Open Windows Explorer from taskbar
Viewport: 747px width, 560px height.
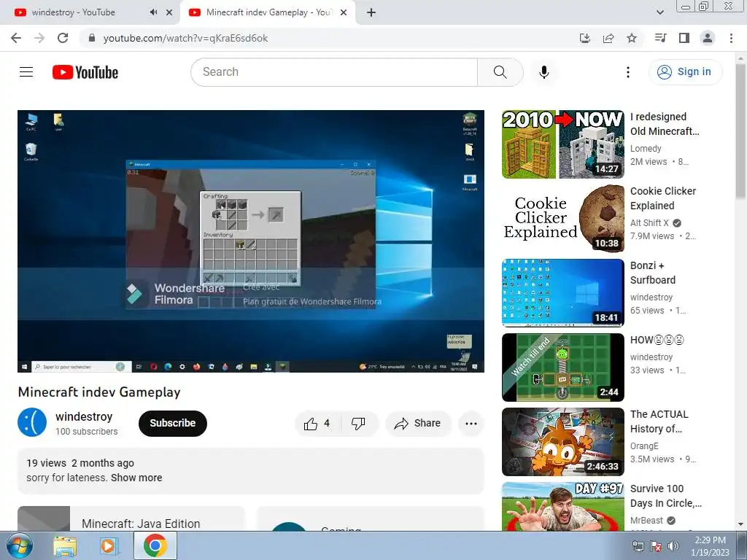65,546
